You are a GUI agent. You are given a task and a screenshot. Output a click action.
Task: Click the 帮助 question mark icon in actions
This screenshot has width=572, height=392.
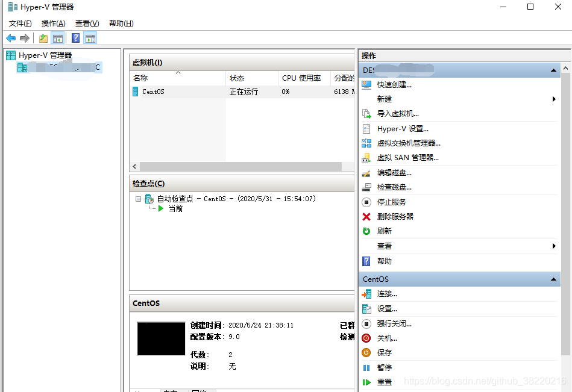pyautogui.click(x=366, y=261)
